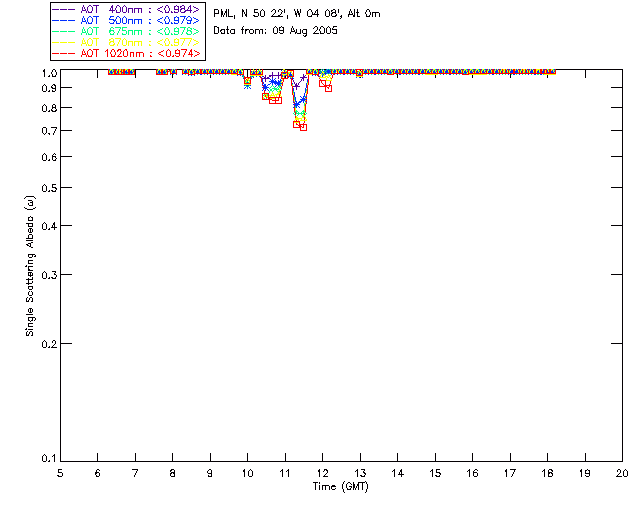This screenshot has height=512, width=640.
Task: Click the y-axis tick label 0.7
Action: [49, 131]
